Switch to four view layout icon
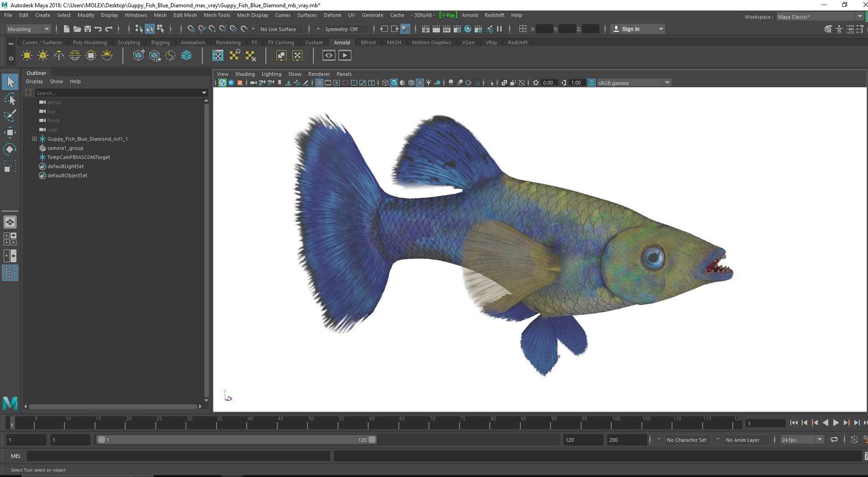The height and width of the screenshot is (477, 868). [10, 239]
